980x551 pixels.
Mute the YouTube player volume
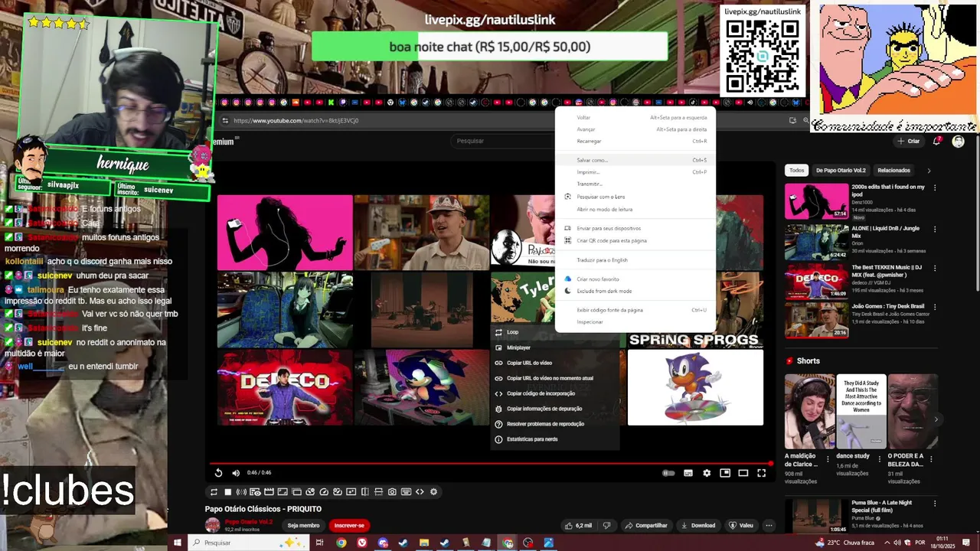236,473
